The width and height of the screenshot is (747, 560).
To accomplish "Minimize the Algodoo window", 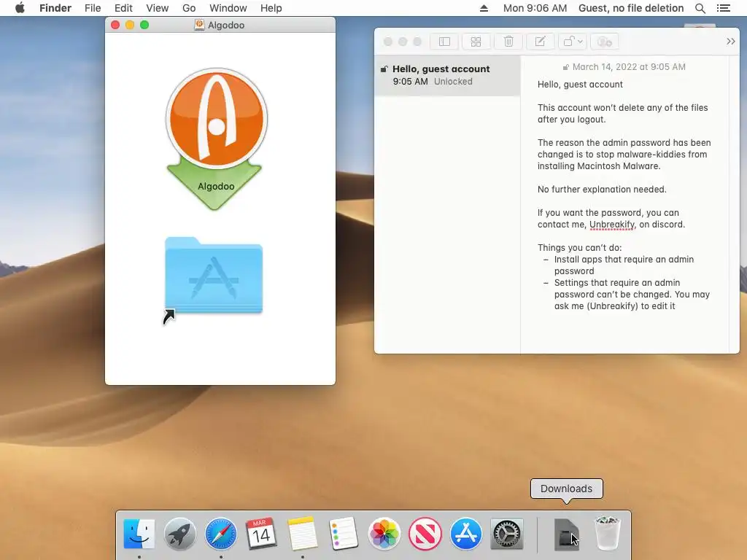I will (x=130, y=25).
